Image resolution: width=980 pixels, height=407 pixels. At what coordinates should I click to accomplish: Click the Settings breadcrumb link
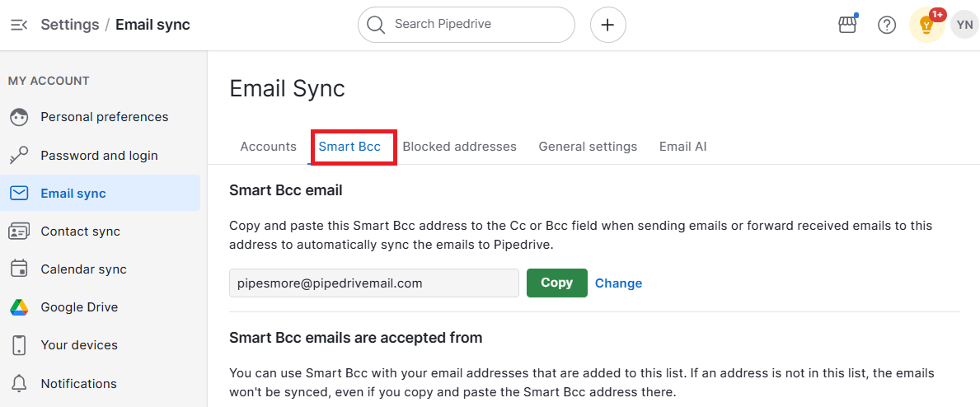pyautogui.click(x=69, y=25)
